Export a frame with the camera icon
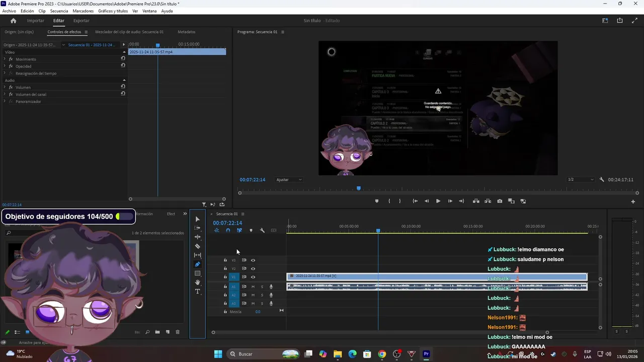This screenshot has height=362, width=644. click(x=500, y=201)
